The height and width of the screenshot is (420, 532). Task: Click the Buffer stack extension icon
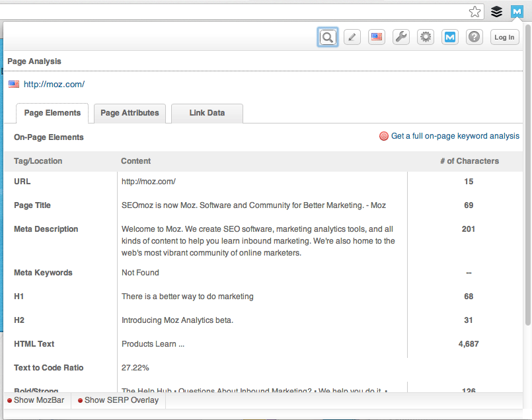[x=496, y=12]
